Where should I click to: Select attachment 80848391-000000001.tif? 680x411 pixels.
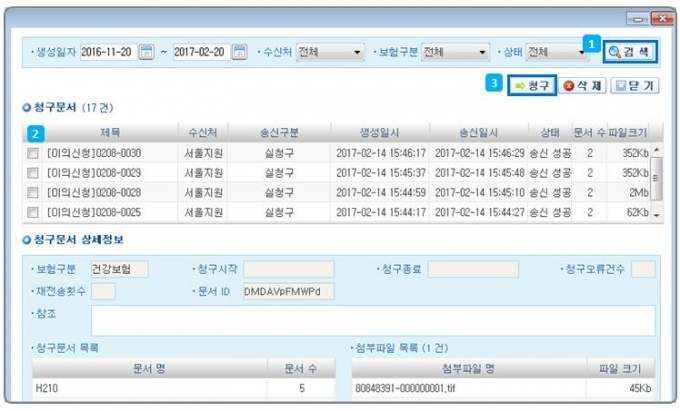[x=470, y=388]
